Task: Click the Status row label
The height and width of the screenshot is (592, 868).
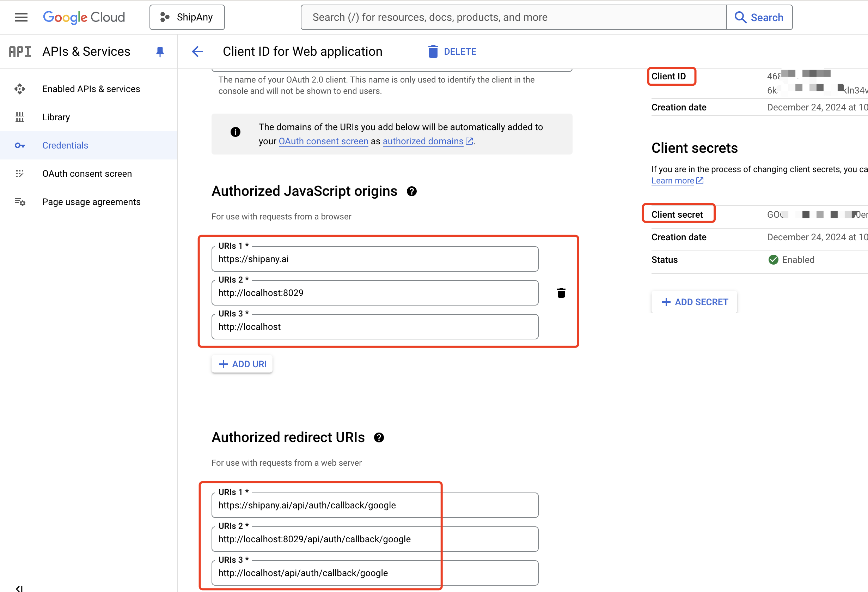Action: pyautogui.click(x=665, y=260)
